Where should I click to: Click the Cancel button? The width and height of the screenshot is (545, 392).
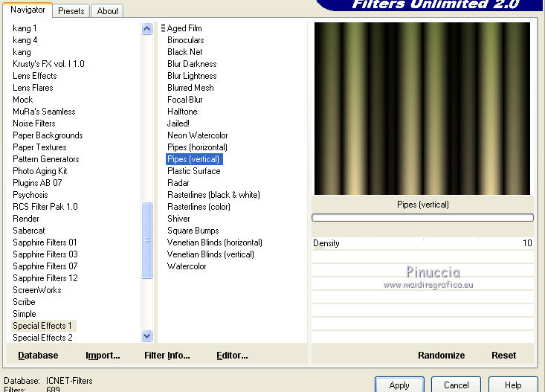pos(456,385)
